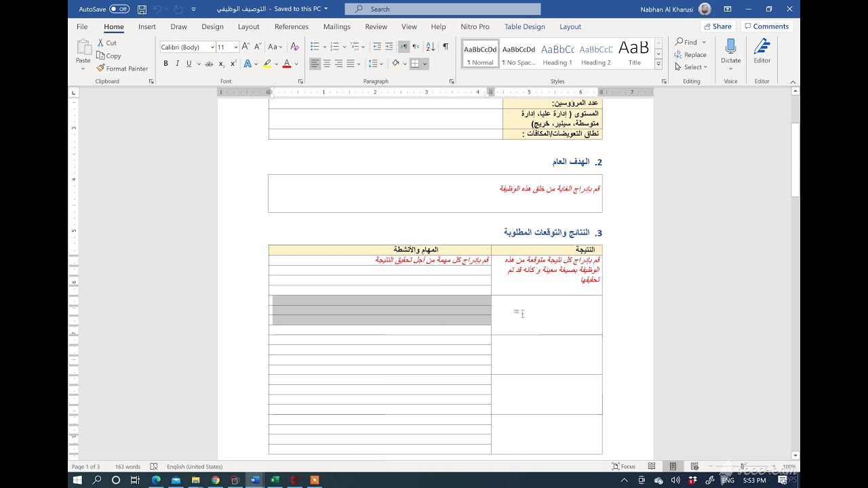Switch to Web Layout view icon

pos(694,466)
